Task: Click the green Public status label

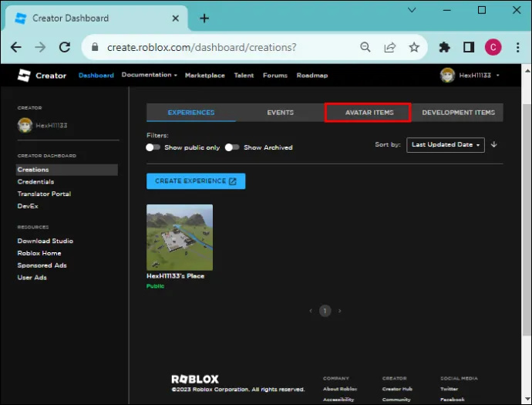Action: tap(156, 286)
